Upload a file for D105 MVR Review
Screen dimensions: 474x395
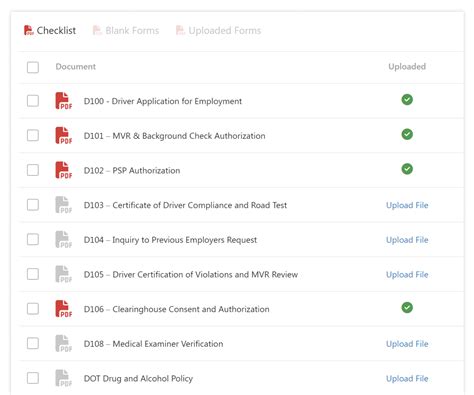(407, 274)
